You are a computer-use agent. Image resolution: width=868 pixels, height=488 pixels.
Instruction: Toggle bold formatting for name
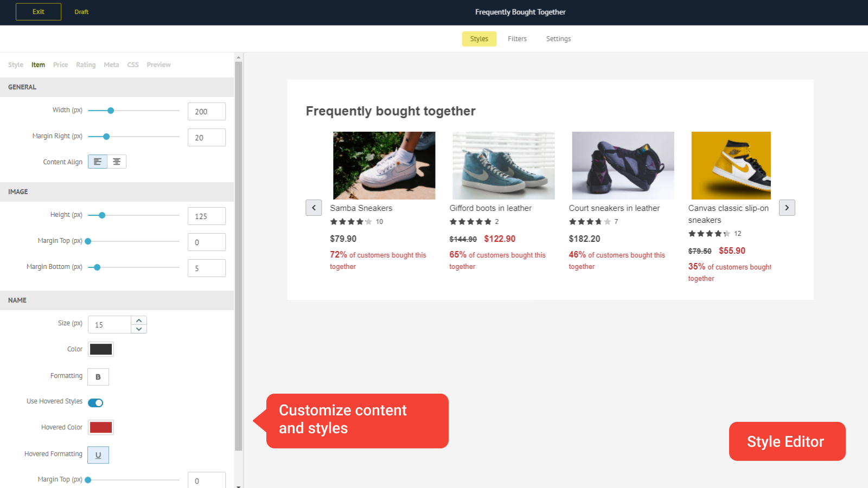point(98,377)
